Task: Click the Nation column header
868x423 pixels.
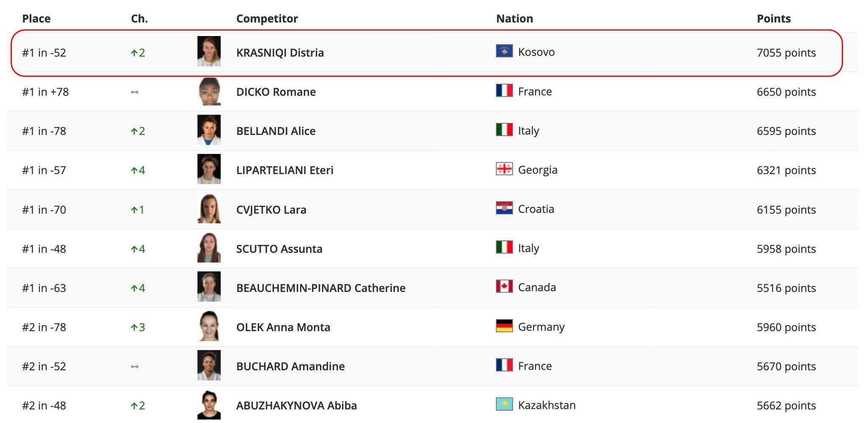Action: pyautogui.click(x=515, y=19)
